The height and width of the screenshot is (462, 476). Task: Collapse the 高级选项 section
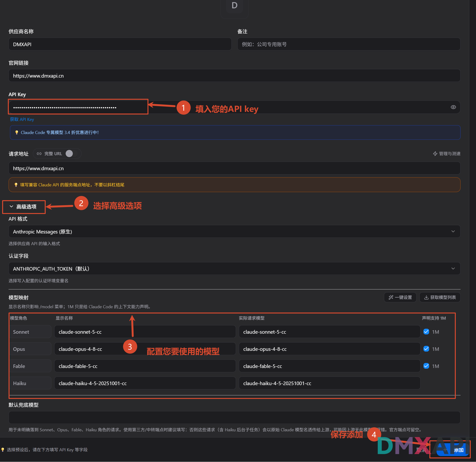coord(24,207)
